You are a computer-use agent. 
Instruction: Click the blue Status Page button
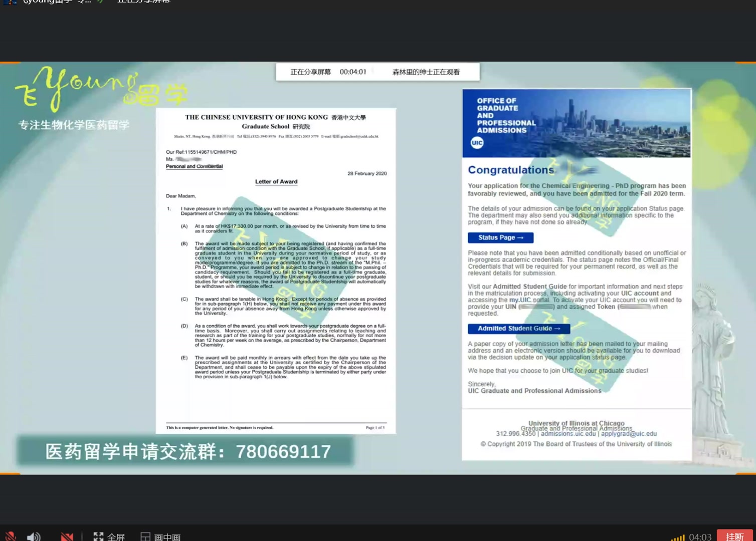pos(500,237)
